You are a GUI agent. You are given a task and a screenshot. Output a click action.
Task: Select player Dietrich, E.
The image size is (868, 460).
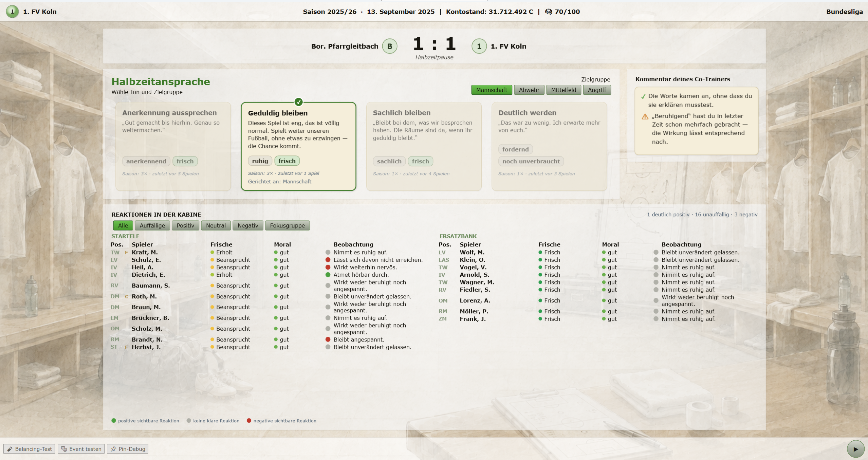148,275
